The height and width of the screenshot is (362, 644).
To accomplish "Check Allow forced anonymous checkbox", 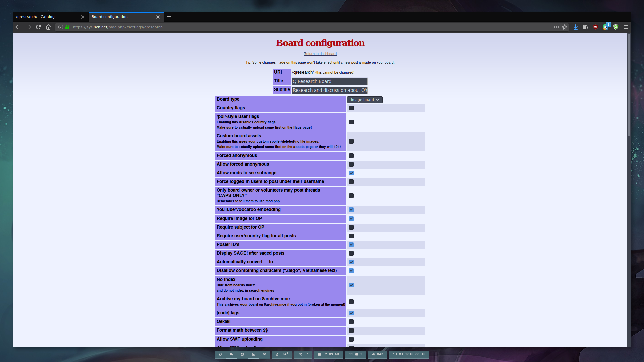I will point(351,164).
